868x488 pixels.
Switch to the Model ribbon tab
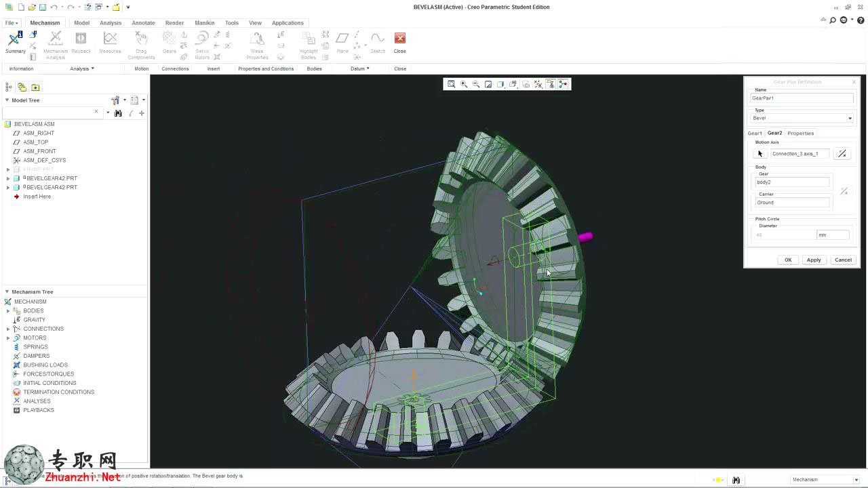point(81,23)
